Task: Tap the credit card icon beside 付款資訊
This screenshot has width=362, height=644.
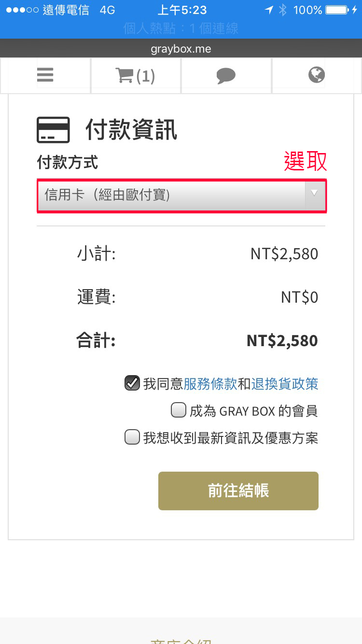Action: pos(54,130)
